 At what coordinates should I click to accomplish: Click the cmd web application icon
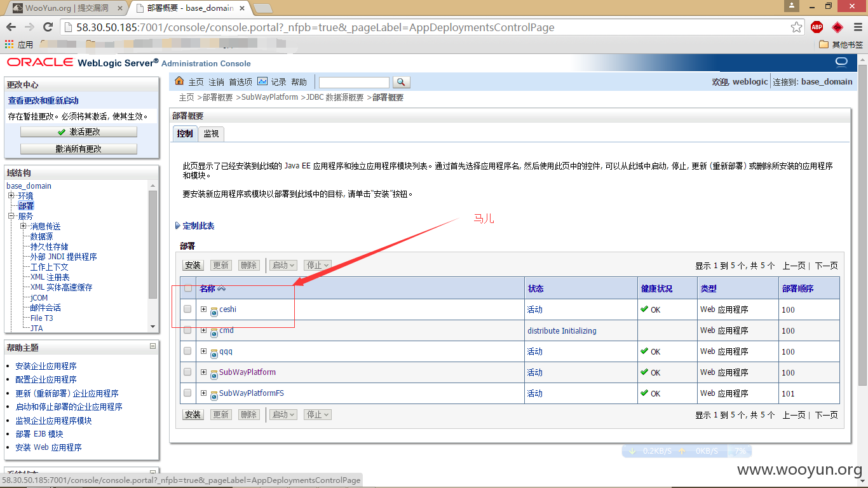214,332
